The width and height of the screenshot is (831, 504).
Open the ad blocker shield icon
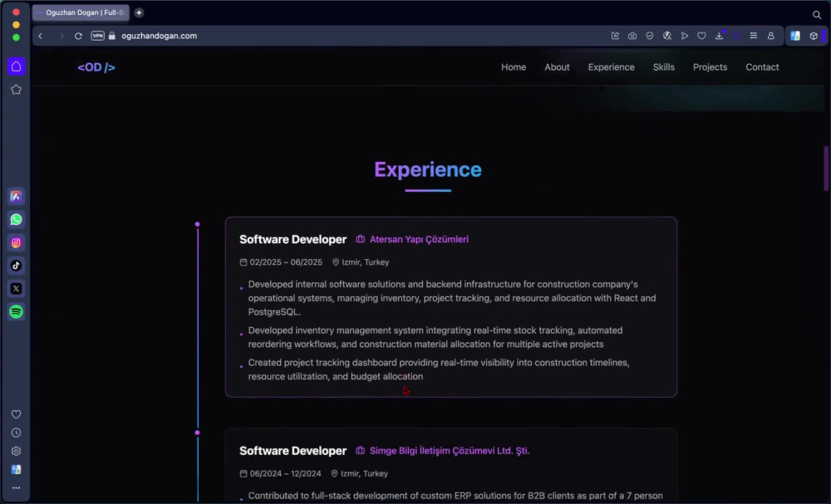pos(650,36)
